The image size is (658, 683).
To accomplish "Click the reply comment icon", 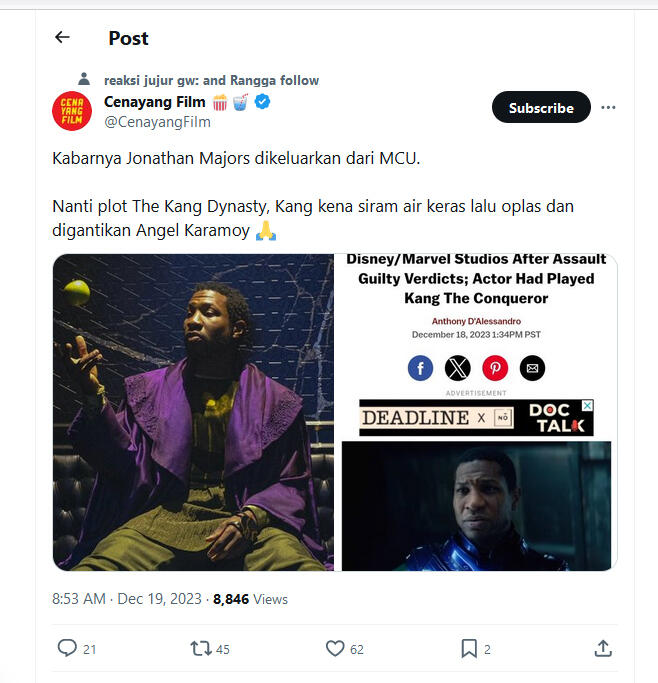I will 67,648.
